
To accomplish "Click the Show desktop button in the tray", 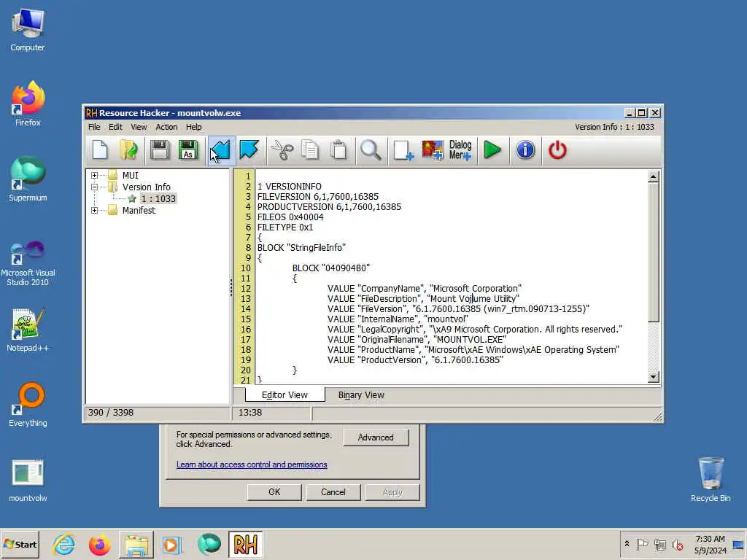I will 739,544.
